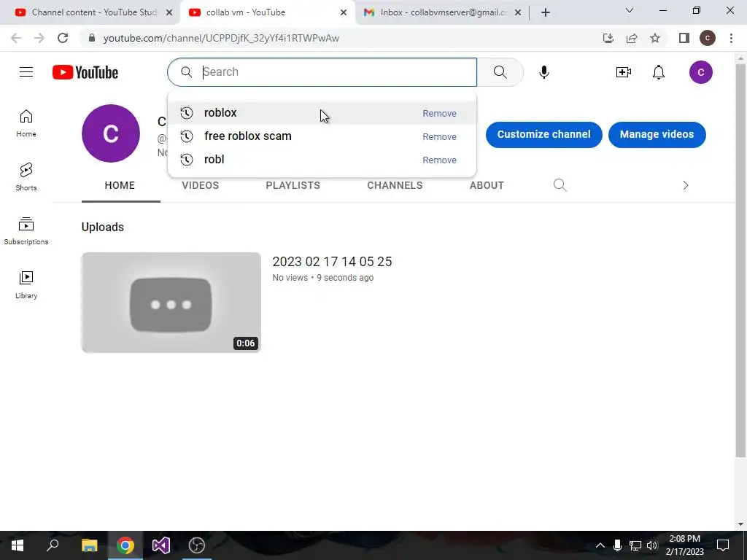This screenshot has height=560, width=747.
Task: Click the Customize channel button
Action: pyautogui.click(x=544, y=134)
